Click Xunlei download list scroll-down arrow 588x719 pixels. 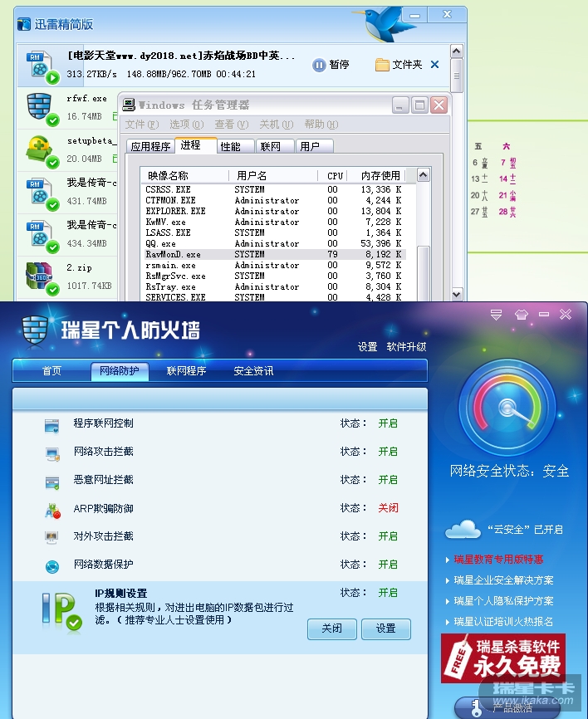[457, 294]
